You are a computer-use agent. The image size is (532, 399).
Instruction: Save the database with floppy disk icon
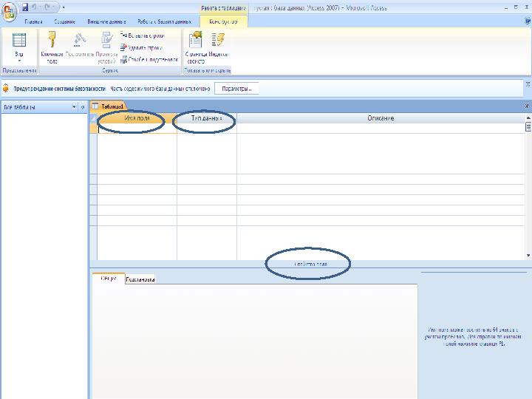pos(25,7)
